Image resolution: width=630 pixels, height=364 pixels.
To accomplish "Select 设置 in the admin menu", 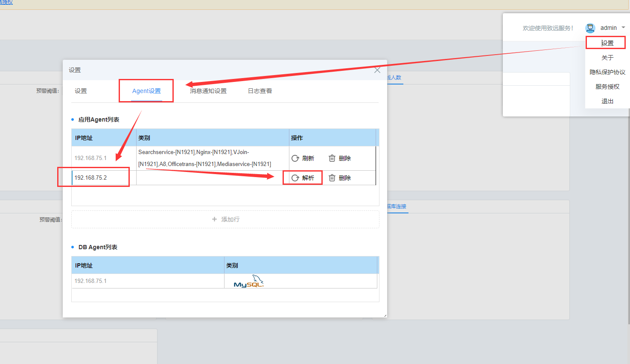I will pyautogui.click(x=607, y=43).
